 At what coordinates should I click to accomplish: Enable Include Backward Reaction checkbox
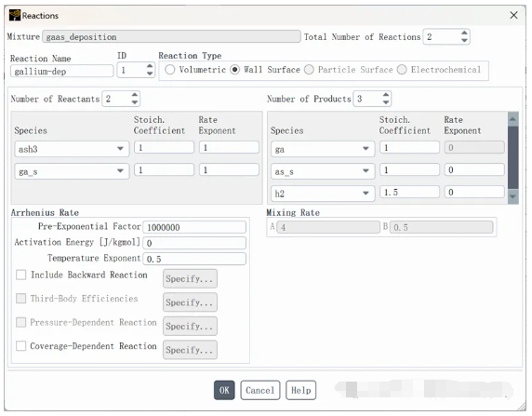click(21, 275)
